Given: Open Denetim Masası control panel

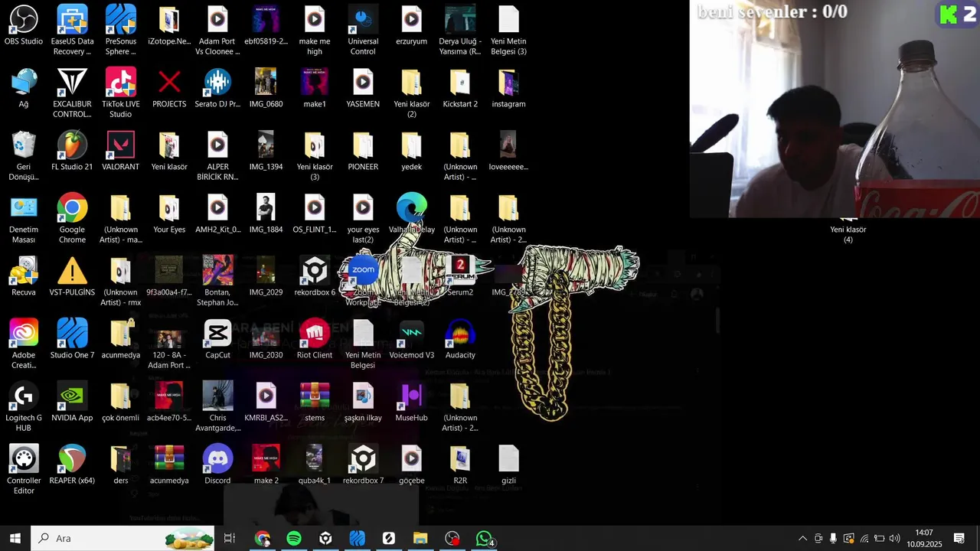Looking at the screenshot, I should pyautogui.click(x=24, y=219).
